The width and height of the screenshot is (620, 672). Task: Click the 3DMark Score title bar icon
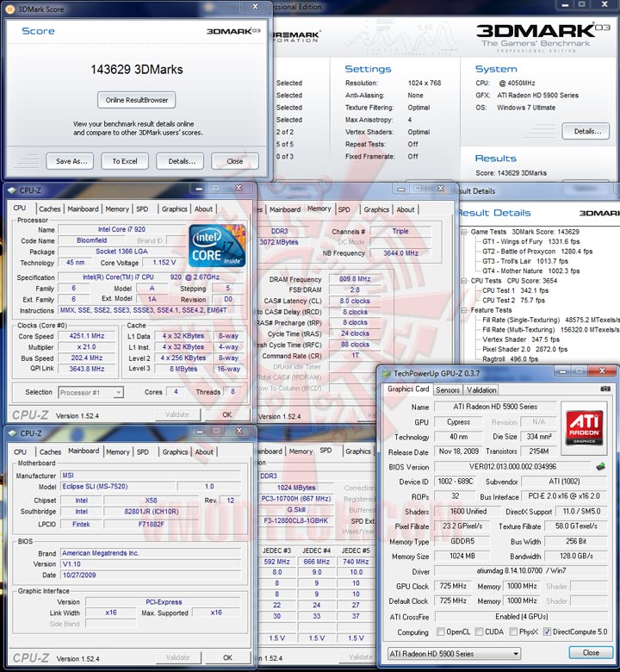(10, 9)
